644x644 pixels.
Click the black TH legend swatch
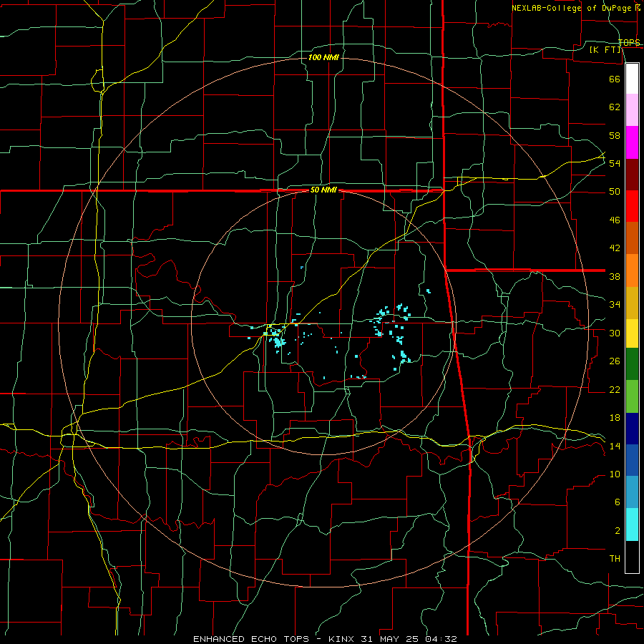[632, 557]
